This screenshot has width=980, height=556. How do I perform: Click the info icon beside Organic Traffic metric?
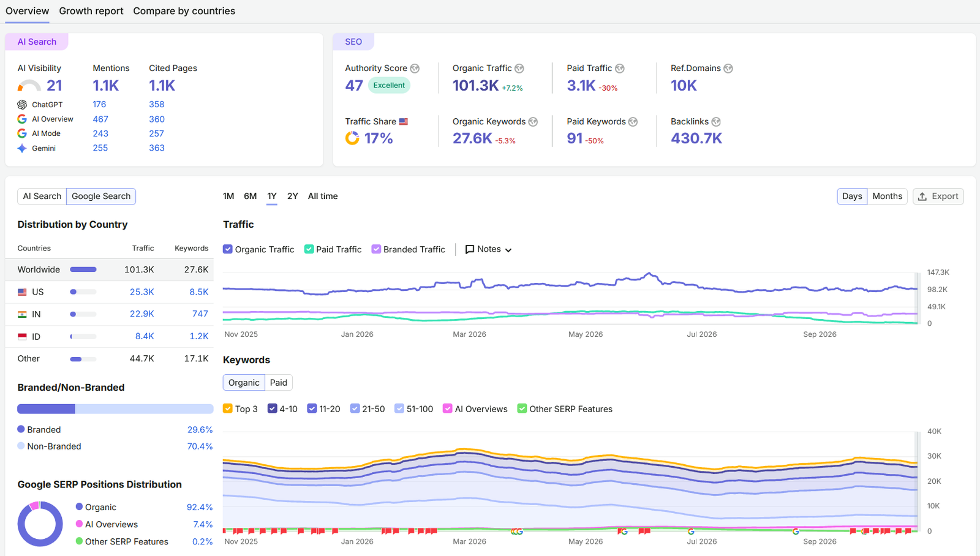click(519, 69)
